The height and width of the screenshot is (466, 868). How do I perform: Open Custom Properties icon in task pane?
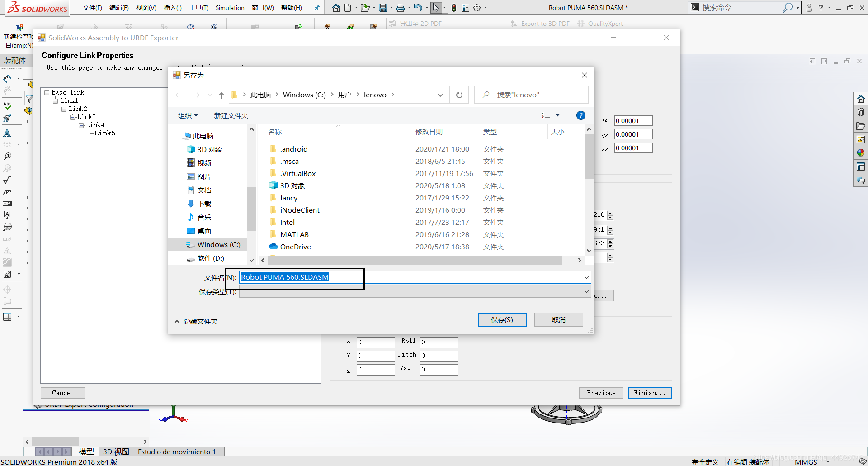tap(861, 166)
